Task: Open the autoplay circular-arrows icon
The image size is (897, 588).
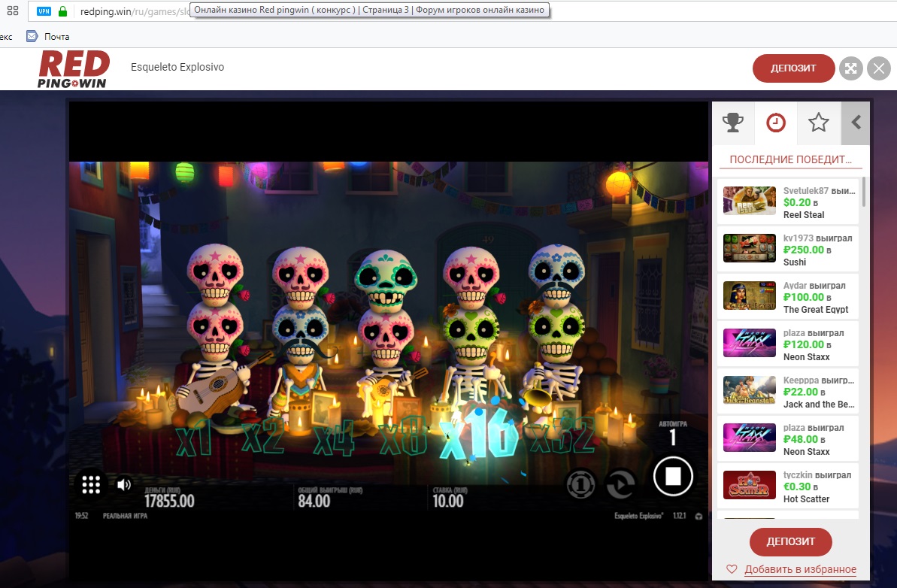Action: [x=621, y=484]
